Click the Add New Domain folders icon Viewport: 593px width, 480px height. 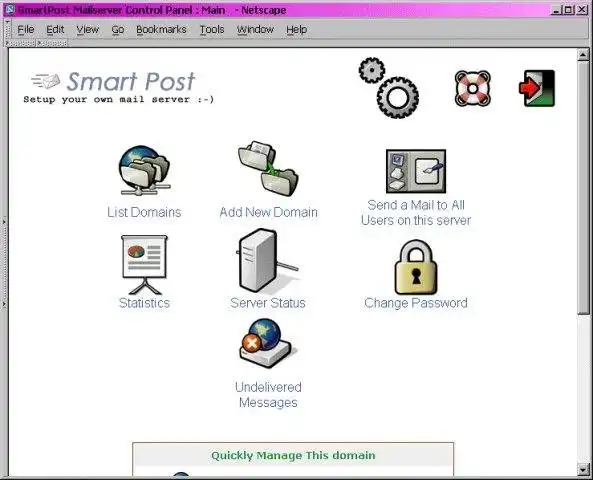[268, 169]
